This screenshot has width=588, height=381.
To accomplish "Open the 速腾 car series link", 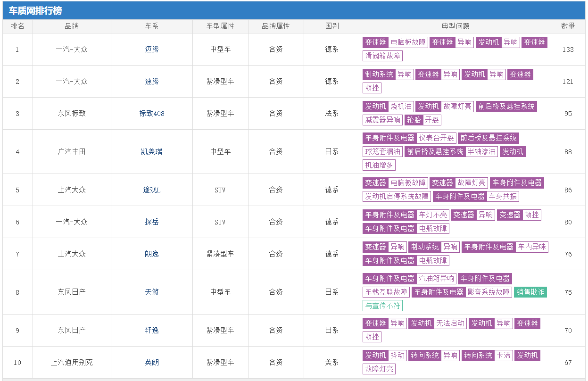I will click(x=151, y=82).
